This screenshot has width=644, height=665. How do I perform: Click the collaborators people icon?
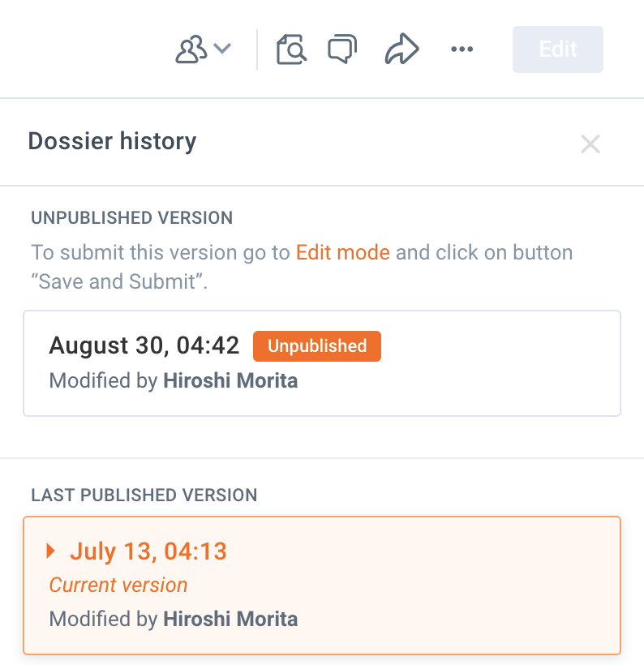191,50
